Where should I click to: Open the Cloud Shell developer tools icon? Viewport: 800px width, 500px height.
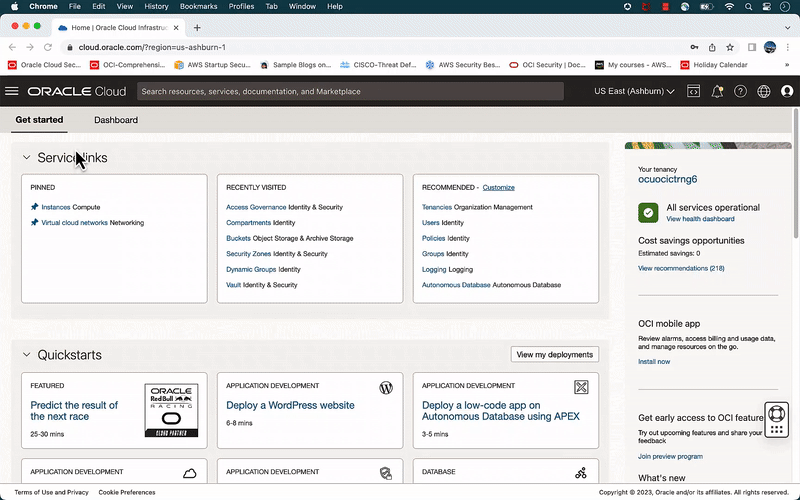tap(693, 92)
